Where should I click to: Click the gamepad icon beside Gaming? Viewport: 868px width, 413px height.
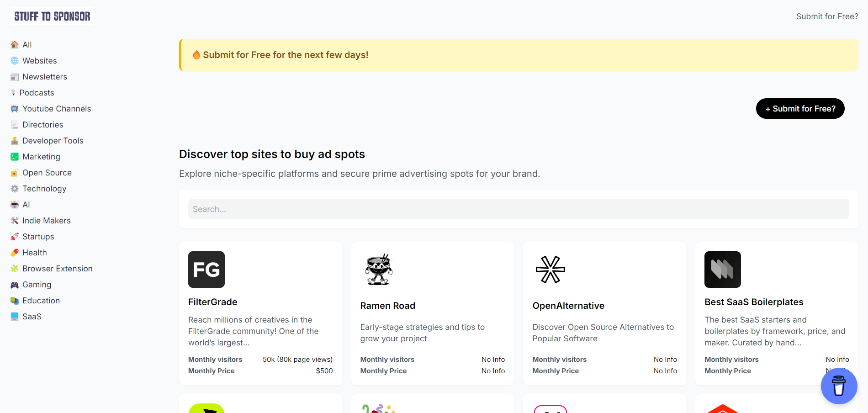15,285
